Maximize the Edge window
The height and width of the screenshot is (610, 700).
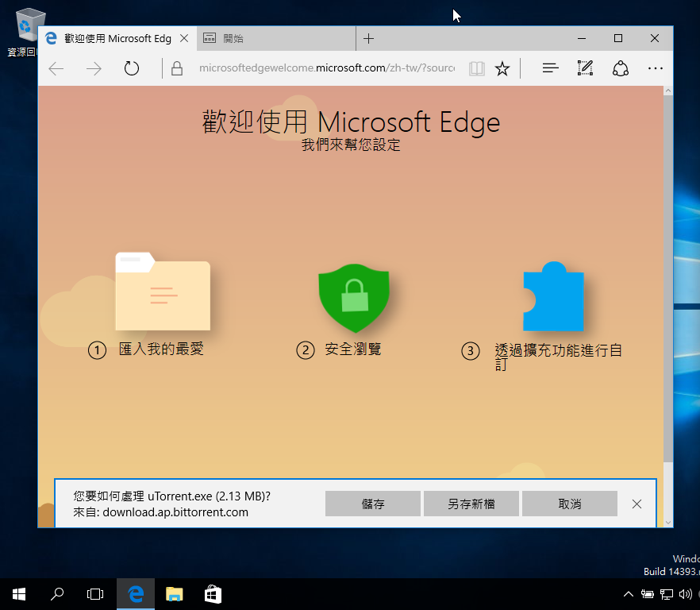tap(618, 38)
